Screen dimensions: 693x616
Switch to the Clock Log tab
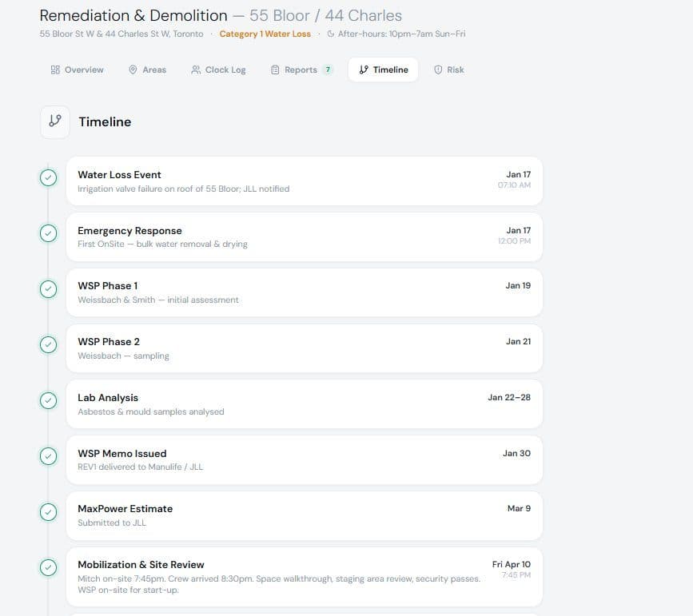(x=218, y=70)
